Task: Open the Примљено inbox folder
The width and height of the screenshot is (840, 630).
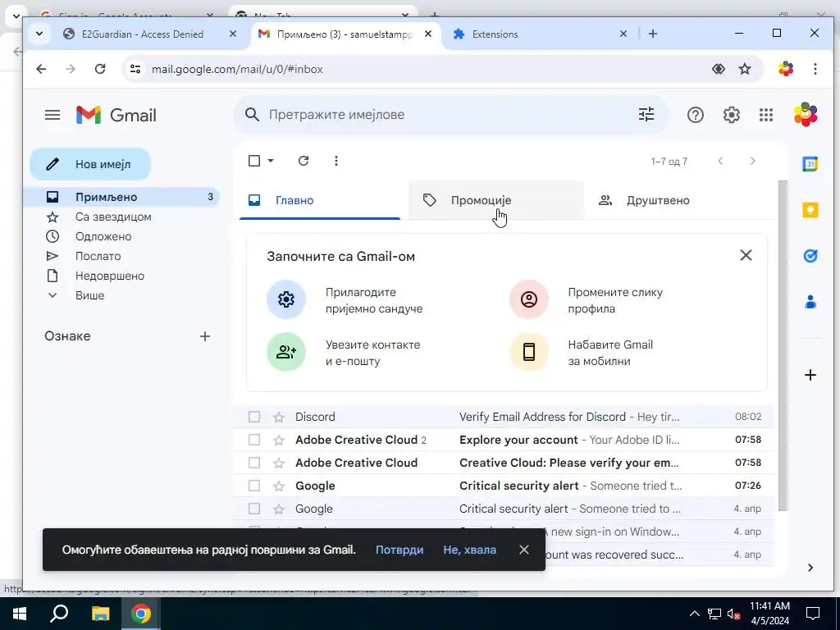Action: pos(123,197)
